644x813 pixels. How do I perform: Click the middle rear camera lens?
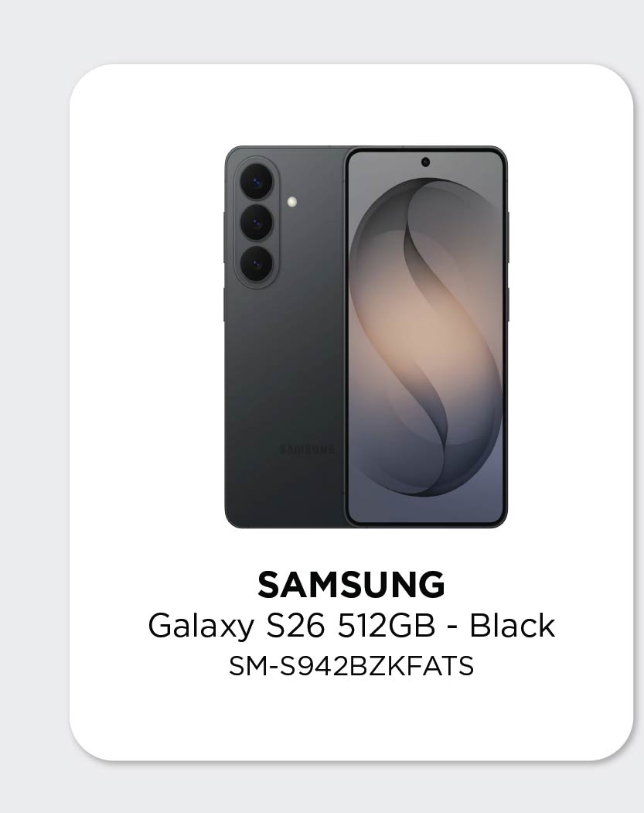pyautogui.click(x=256, y=223)
